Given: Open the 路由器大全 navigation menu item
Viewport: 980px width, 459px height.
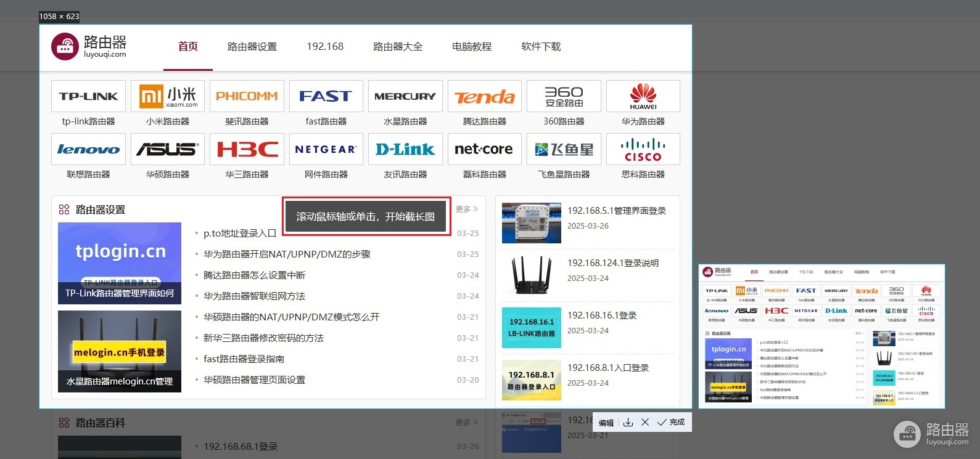Looking at the screenshot, I should click(x=398, y=46).
